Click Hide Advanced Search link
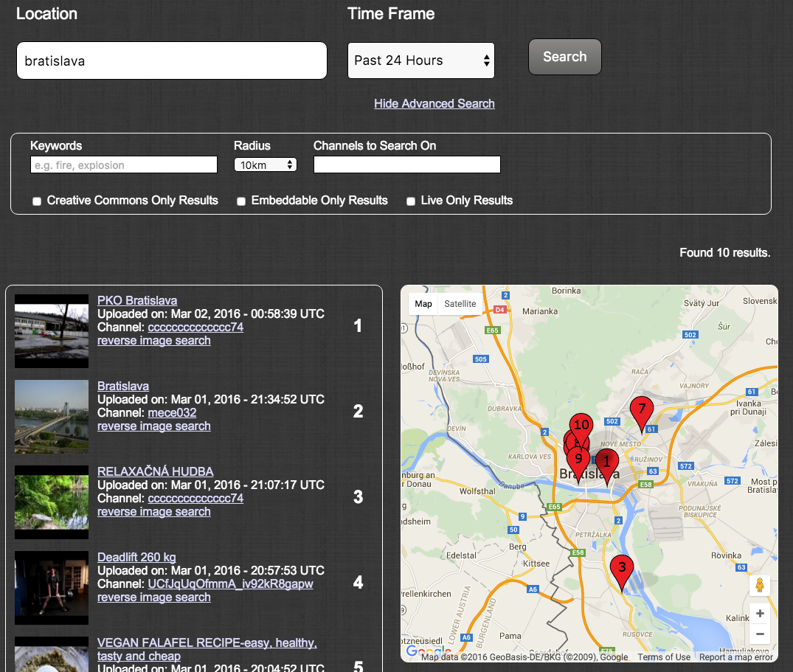793x672 pixels. pos(434,104)
